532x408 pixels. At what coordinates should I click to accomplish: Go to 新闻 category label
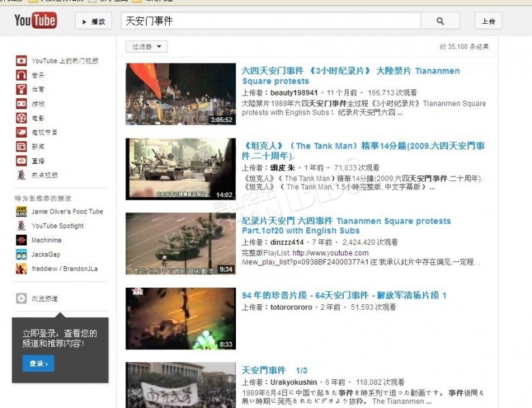pyautogui.click(x=38, y=146)
